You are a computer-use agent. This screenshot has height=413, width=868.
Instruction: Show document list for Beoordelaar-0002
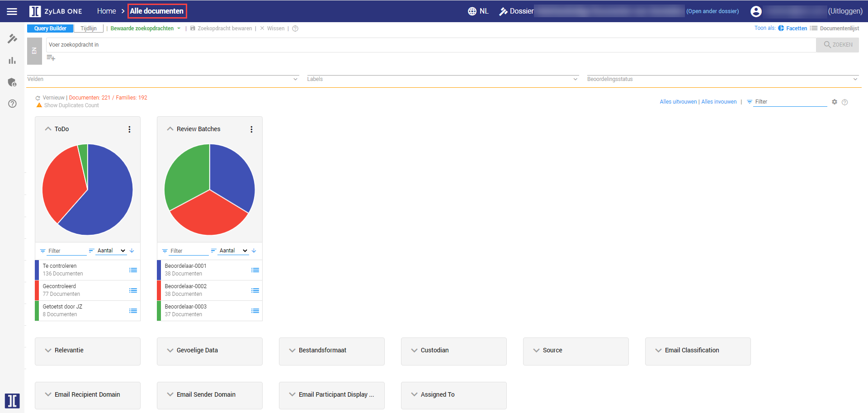tap(255, 290)
